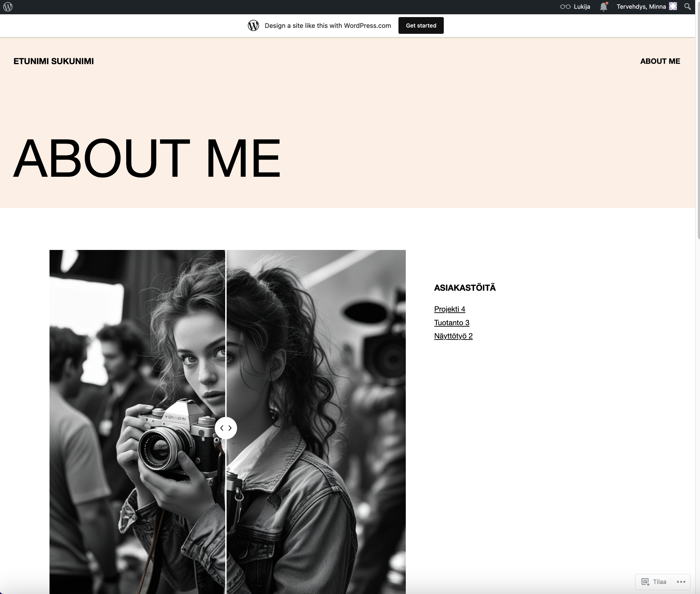Image resolution: width=700 pixels, height=594 pixels.
Task: Open the Projekti 4 link
Action: tap(449, 309)
